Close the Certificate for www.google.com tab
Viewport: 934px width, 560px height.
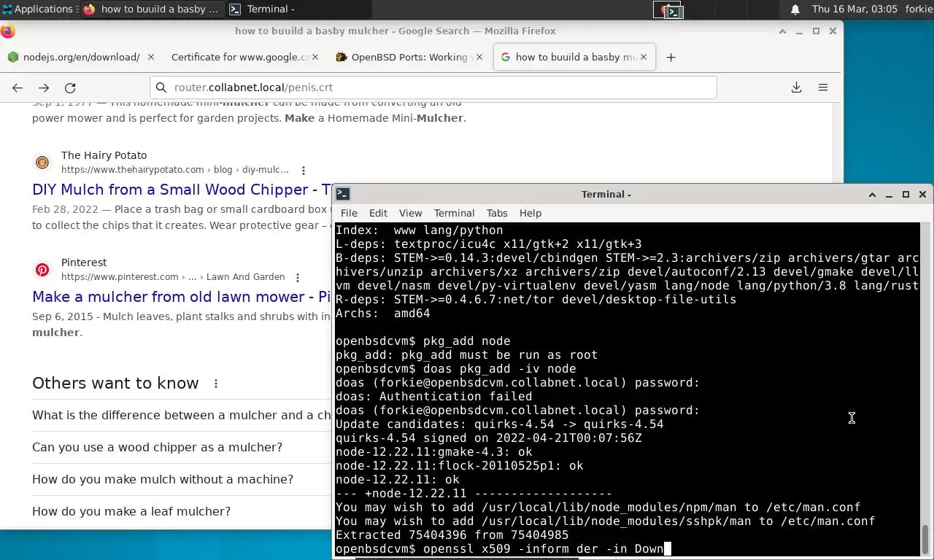(316, 57)
